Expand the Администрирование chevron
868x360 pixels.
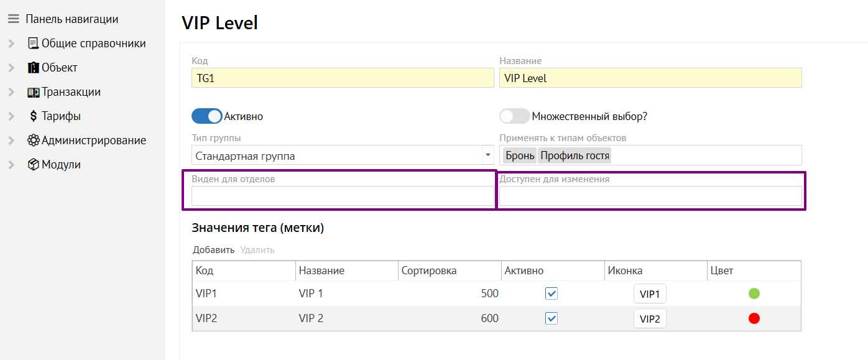coord(11,141)
